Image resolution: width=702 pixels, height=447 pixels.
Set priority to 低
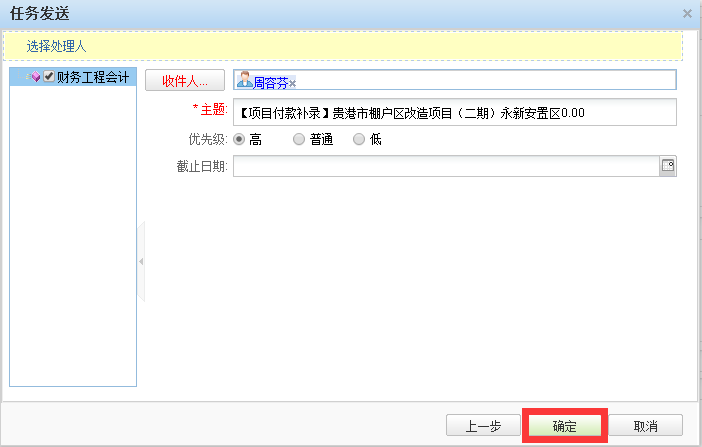point(359,139)
